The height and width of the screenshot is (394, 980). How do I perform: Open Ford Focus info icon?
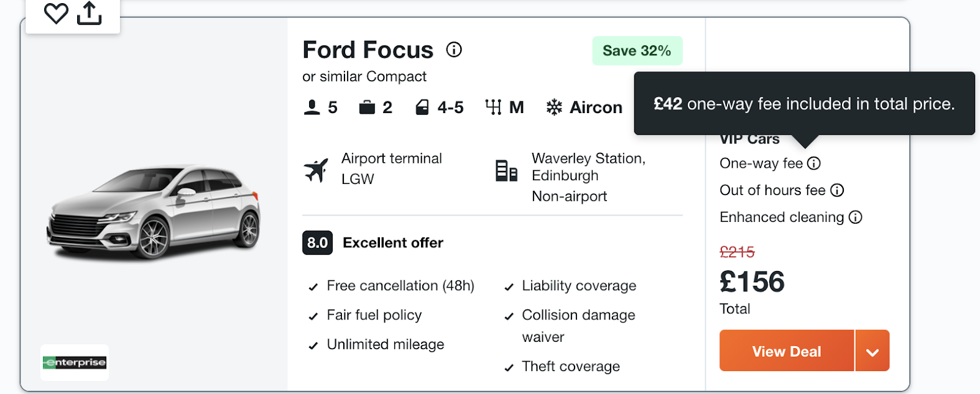(x=454, y=50)
